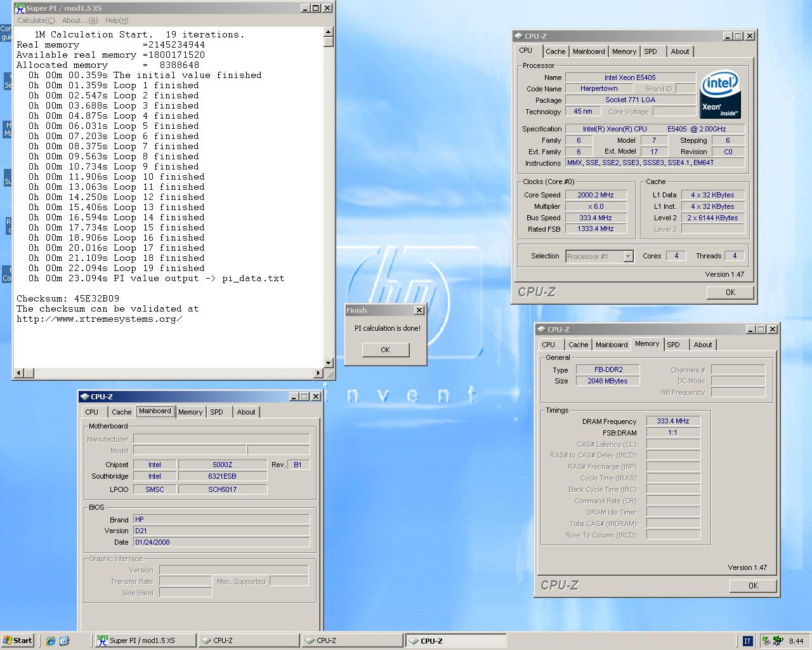812x650 pixels.
Task: Click the BIOS Date field 01/24/2008
Action: (221, 542)
